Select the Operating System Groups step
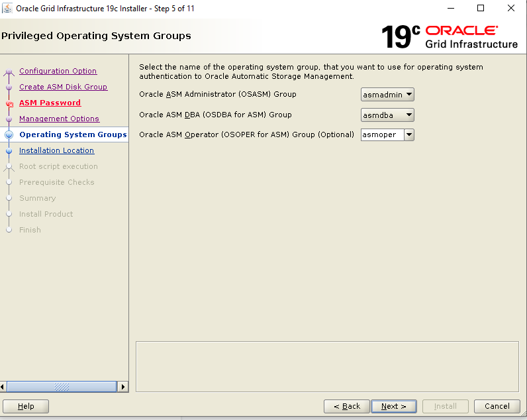This screenshot has height=420, width=527. (73, 134)
